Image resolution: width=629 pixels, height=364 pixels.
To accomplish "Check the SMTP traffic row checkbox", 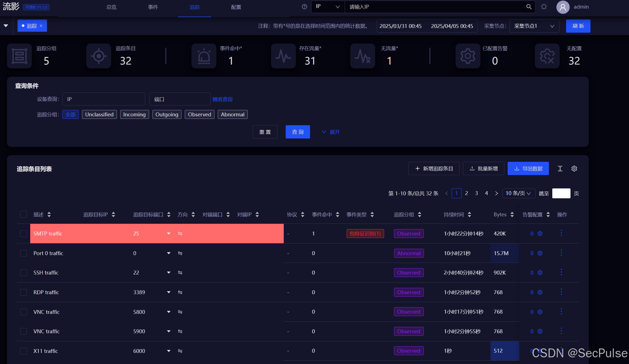I will pyautogui.click(x=24, y=234).
